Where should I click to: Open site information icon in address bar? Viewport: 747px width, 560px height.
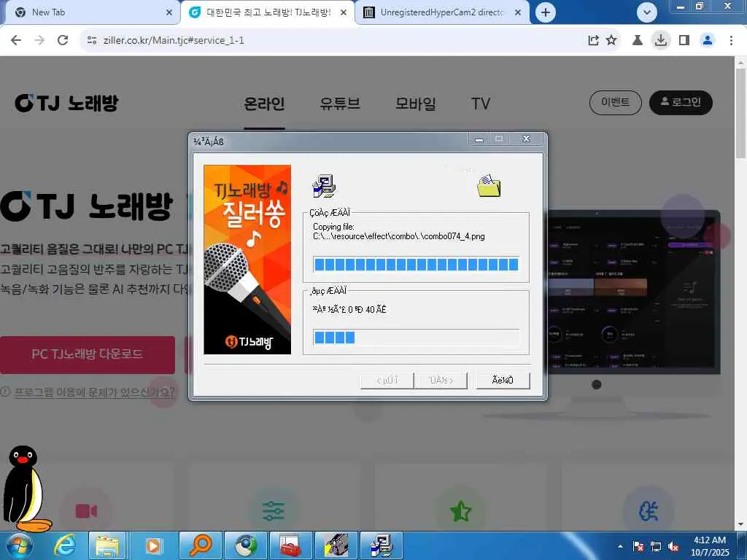[92, 41]
